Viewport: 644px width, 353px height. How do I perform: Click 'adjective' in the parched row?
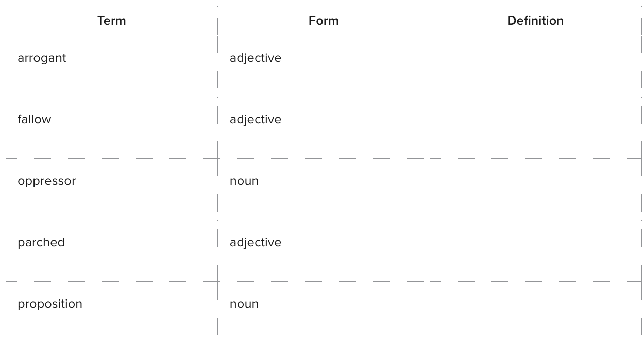(x=256, y=242)
